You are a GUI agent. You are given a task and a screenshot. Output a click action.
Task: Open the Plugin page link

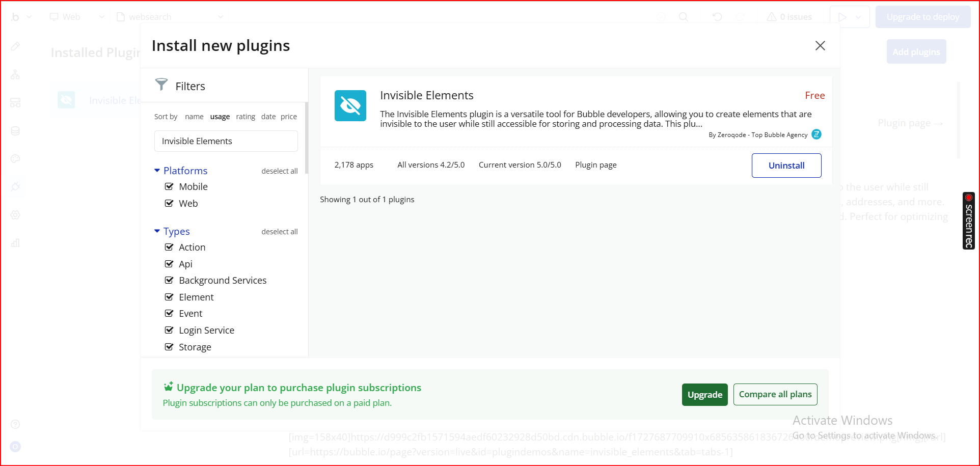pyautogui.click(x=595, y=165)
